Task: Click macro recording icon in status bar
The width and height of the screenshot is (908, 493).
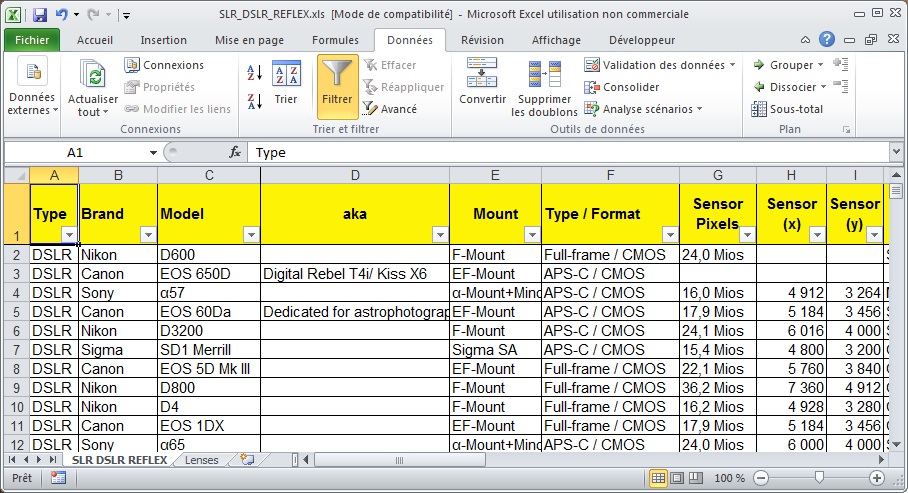Action: click(58, 478)
